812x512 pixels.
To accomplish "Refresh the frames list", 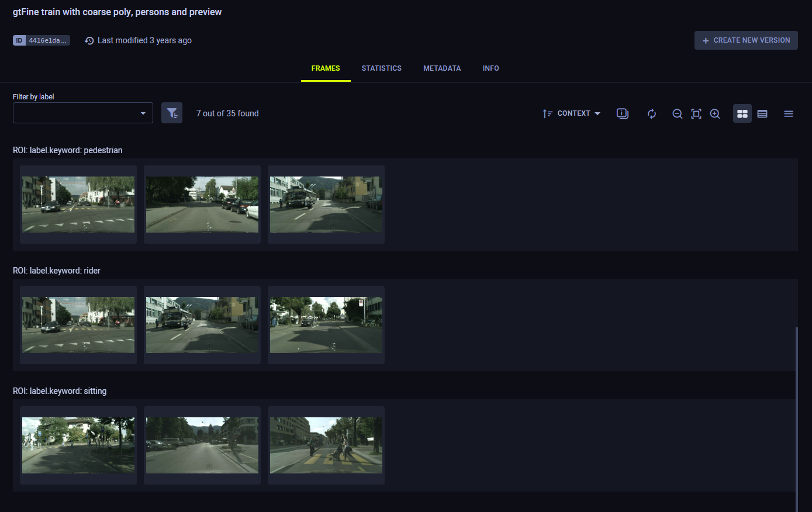I will pyautogui.click(x=652, y=113).
